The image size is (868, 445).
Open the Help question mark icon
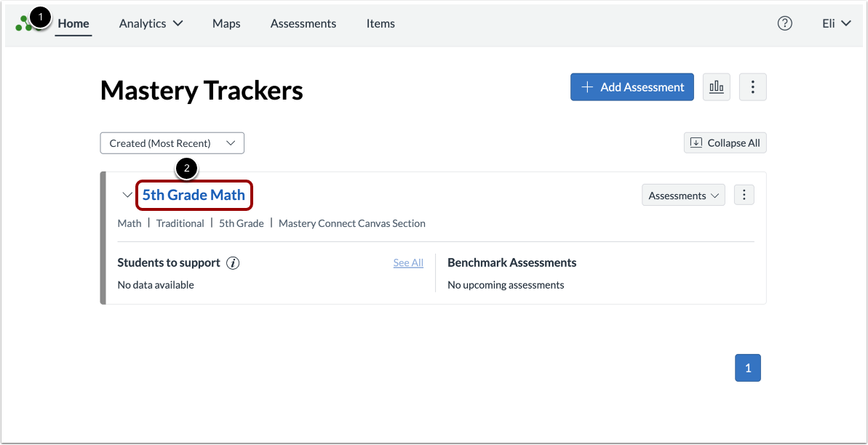pyautogui.click(x=784, y=23)
